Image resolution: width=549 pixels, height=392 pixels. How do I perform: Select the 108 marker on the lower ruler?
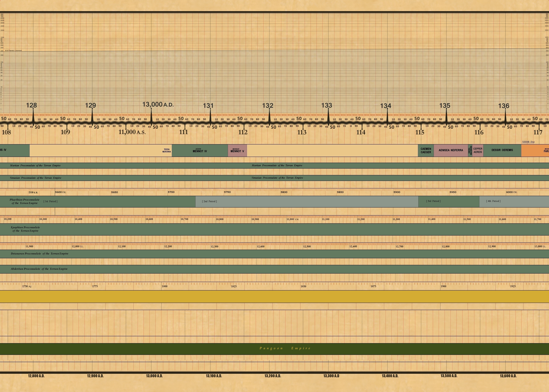[7, 132]
